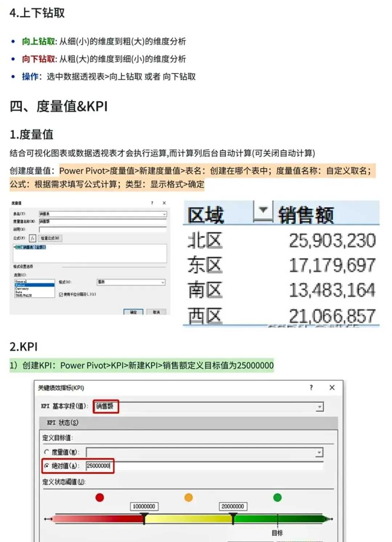Click the 17,179,697 sales value
The width and height of the screenshot is (392, 542).
click(x=332, y=265)
